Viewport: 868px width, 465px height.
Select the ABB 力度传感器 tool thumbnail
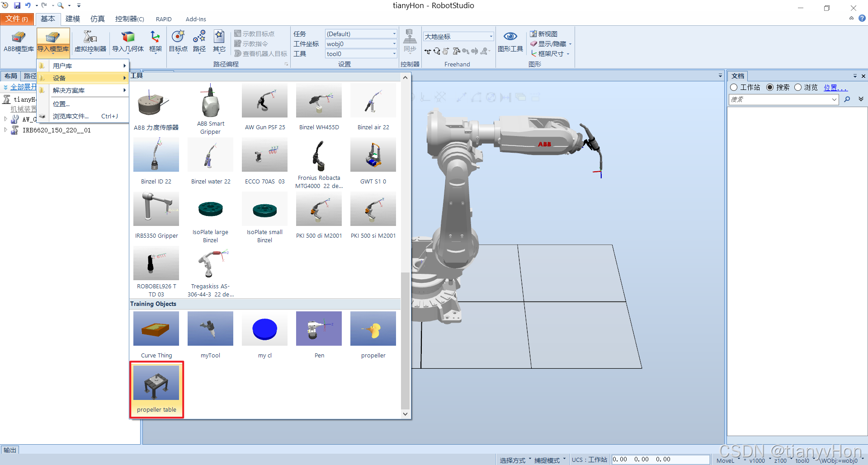click(156, 107)
